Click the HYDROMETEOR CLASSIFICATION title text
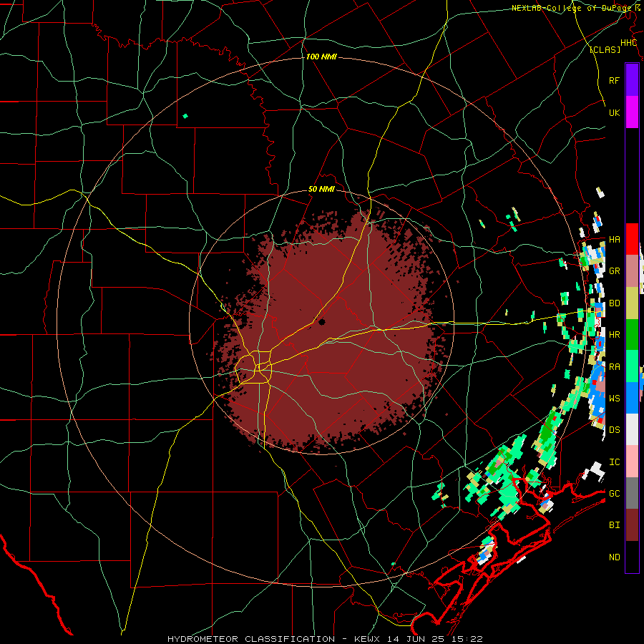Image resolution: width=644 pixels, height=644 pixels. [251, 639]
